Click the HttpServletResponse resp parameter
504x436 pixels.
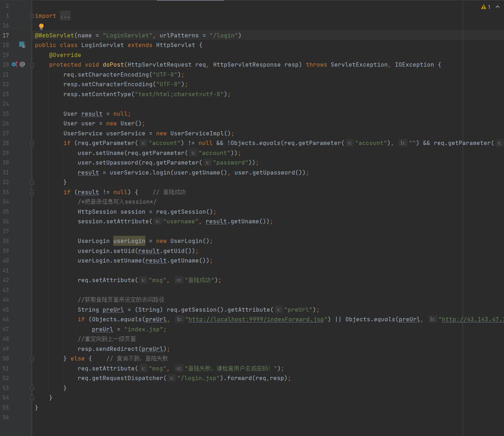click(256, 65)
